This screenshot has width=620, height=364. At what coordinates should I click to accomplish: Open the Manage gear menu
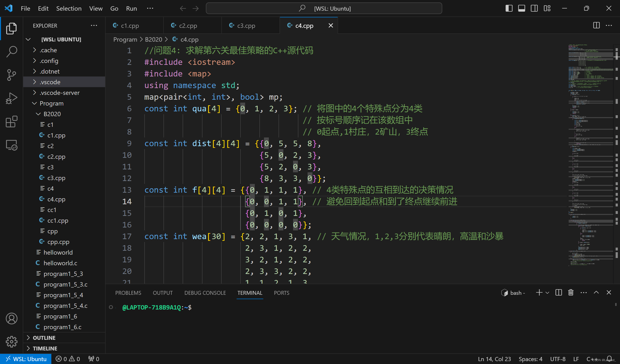(11, 342)
